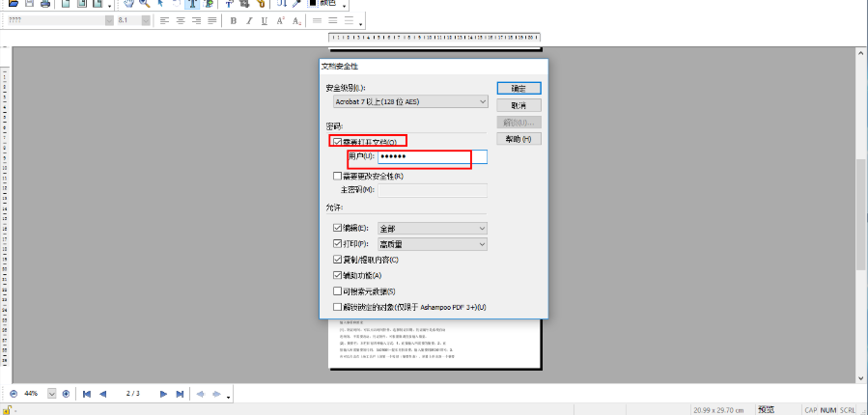The image size is (868, 415).
Task: Click 预览 in the status bar
Action: point(767,410)
